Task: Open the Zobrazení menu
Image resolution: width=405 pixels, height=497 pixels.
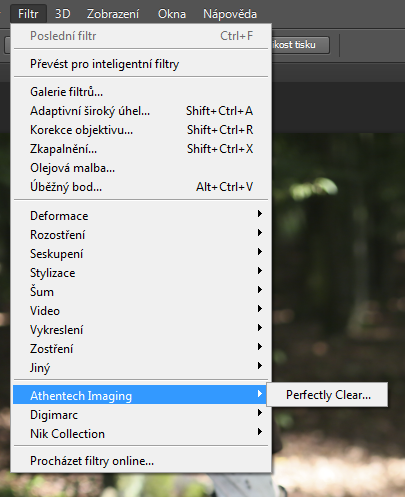Action: [x=113, y=14]
